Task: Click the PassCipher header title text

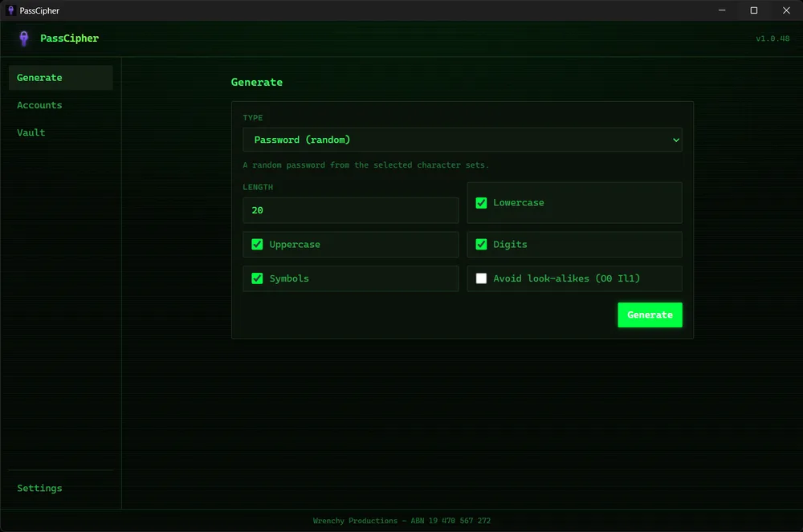Action: click(x=69, y=39)
